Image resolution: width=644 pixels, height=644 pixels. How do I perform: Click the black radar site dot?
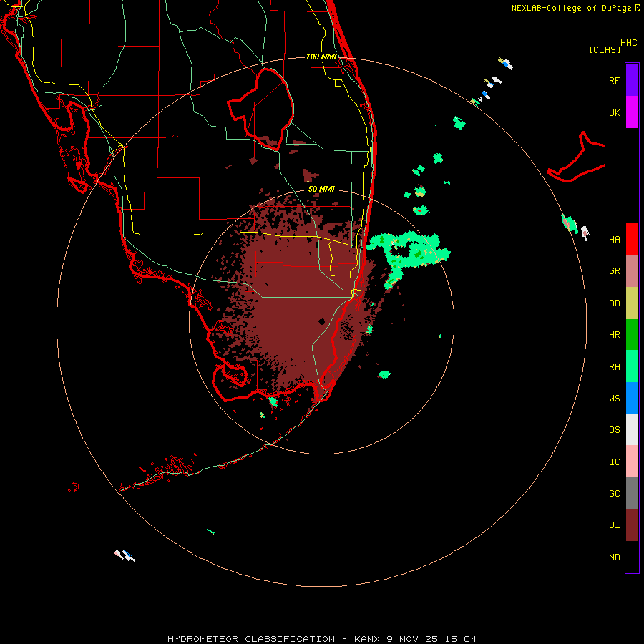(x=321, y=321)
